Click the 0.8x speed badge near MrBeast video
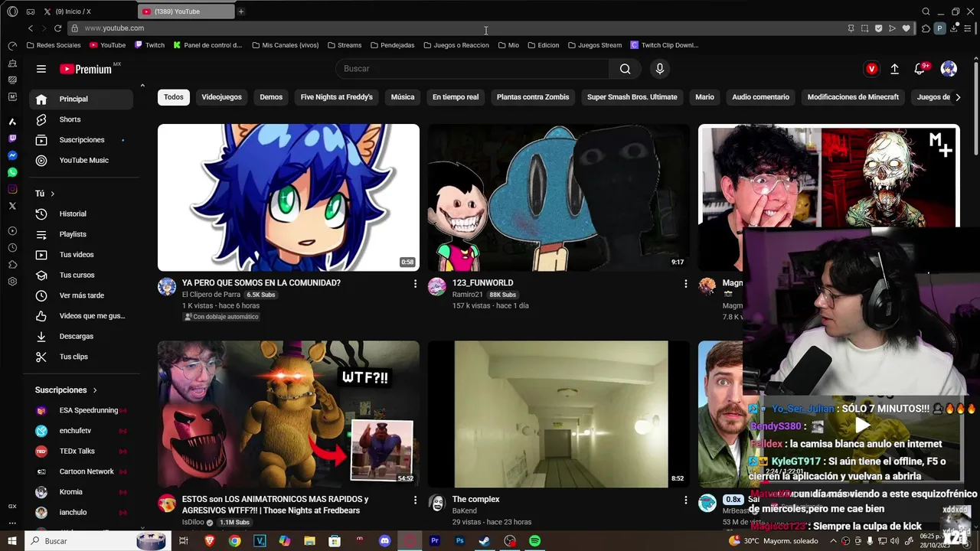Viewport: 980px width, 551px height. 733,500
